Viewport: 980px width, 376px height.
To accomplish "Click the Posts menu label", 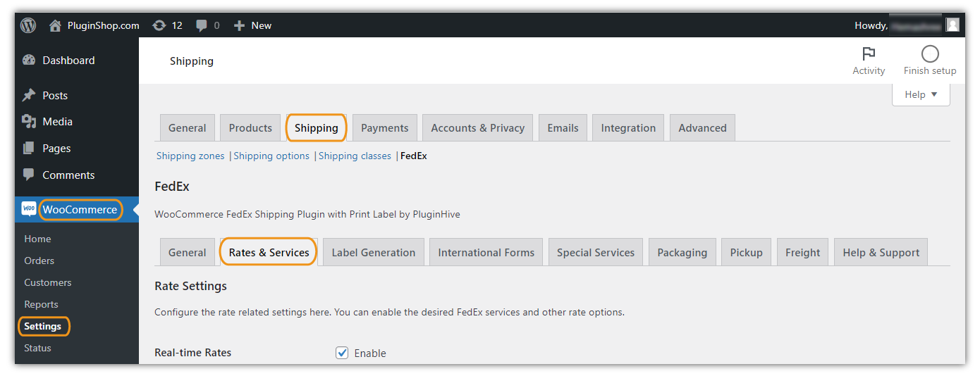I will tap(55, 96).
